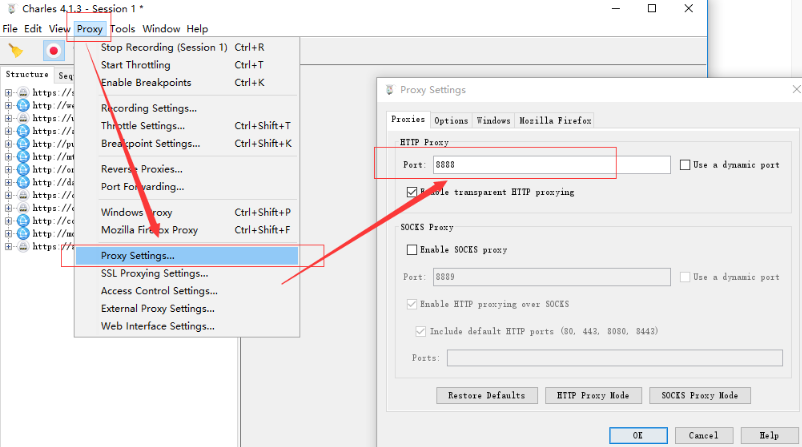Click the broom clear session icon
Image resolution: width=802 pixels, height=447 pixels.
[15, 51]
